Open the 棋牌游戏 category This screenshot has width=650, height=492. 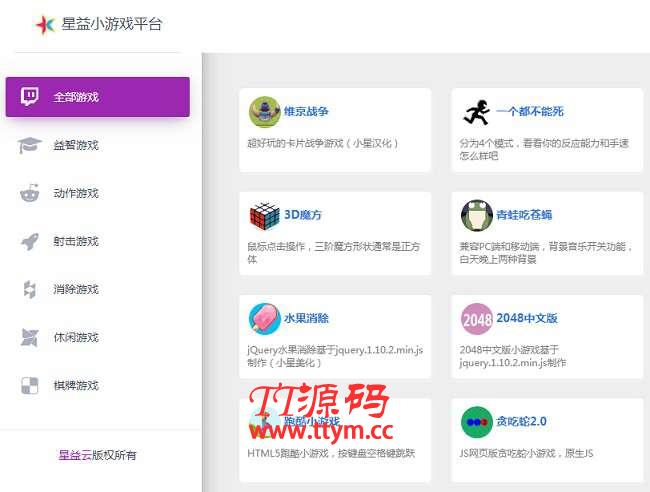(x=76, y=385)
